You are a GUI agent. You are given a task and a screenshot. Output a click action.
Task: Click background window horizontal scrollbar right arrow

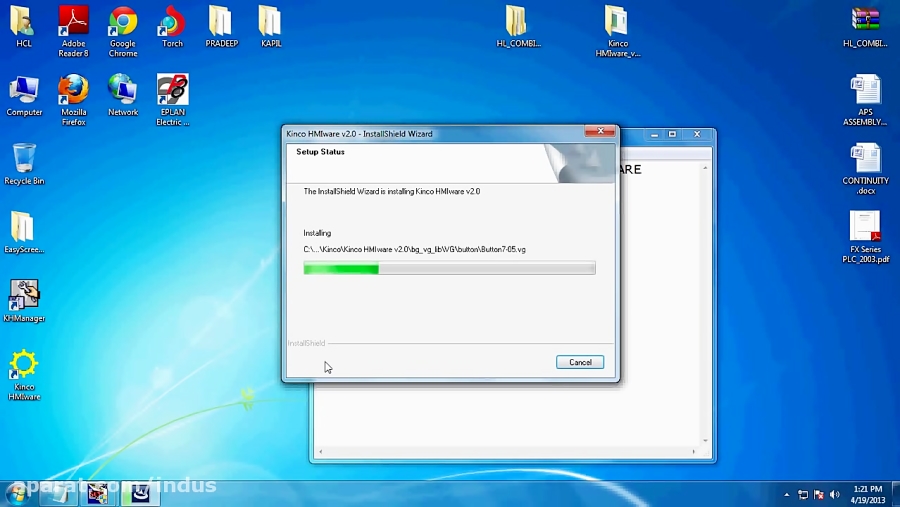click(694, 452)
